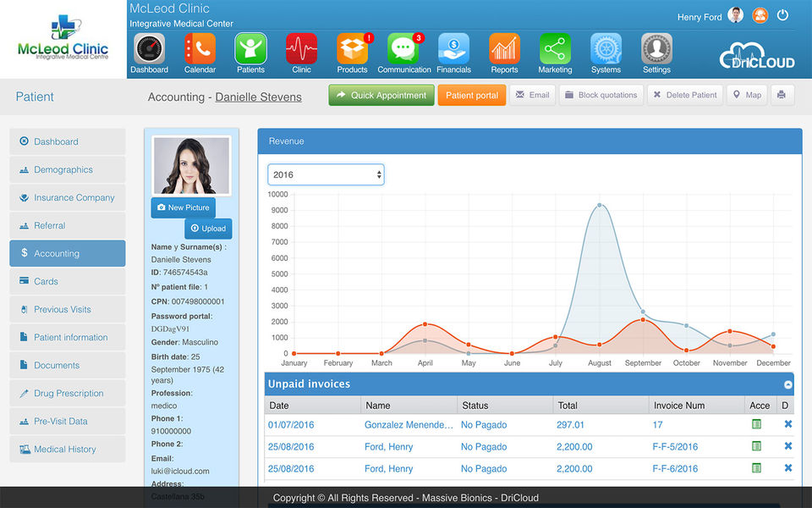
Task: Click the Gonzalez Menende... name cell
Action: [409, 425]
